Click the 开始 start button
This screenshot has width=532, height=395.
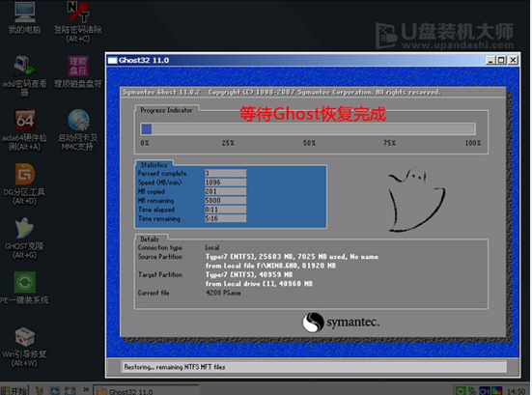14,390
